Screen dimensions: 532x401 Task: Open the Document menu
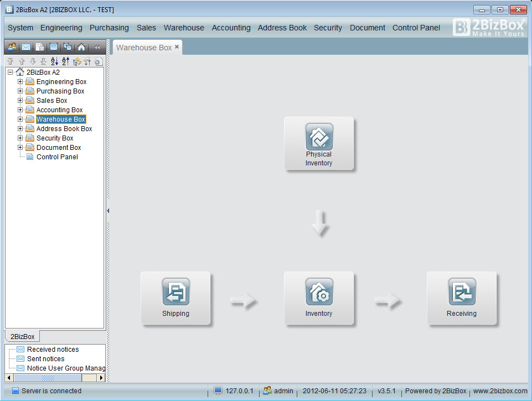point(368,28)
